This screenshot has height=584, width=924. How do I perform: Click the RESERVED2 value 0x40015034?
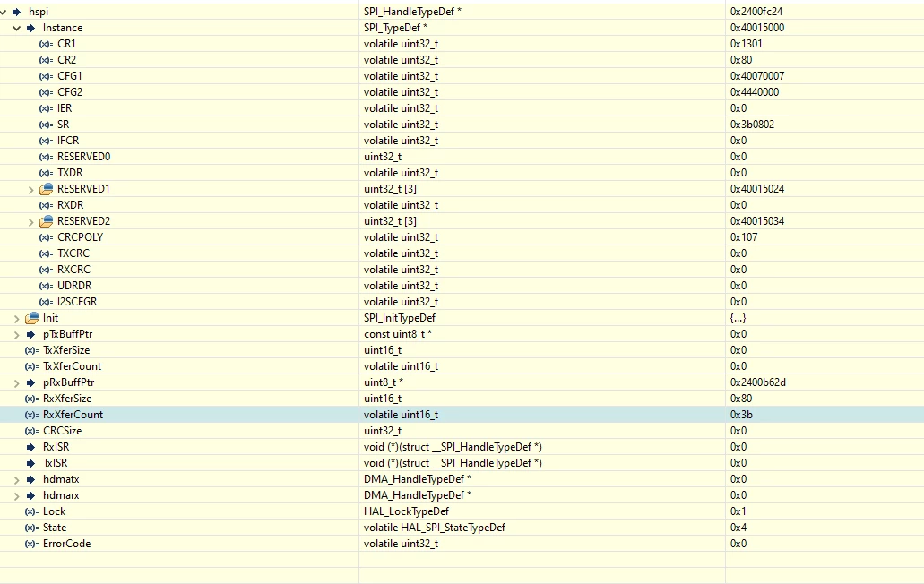point(757,221)
